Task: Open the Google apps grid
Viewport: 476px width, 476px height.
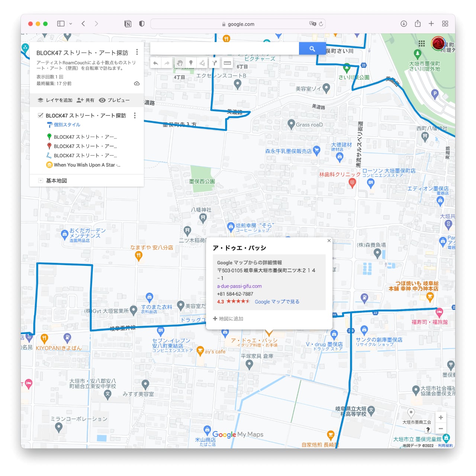Action: click(x=421, y=44)
